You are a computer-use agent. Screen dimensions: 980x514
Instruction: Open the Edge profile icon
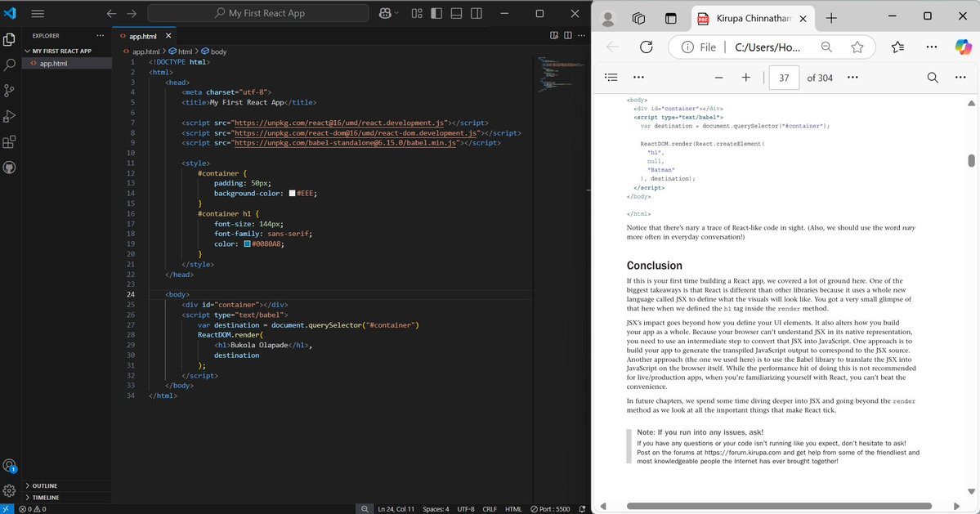tap(607, 19)
